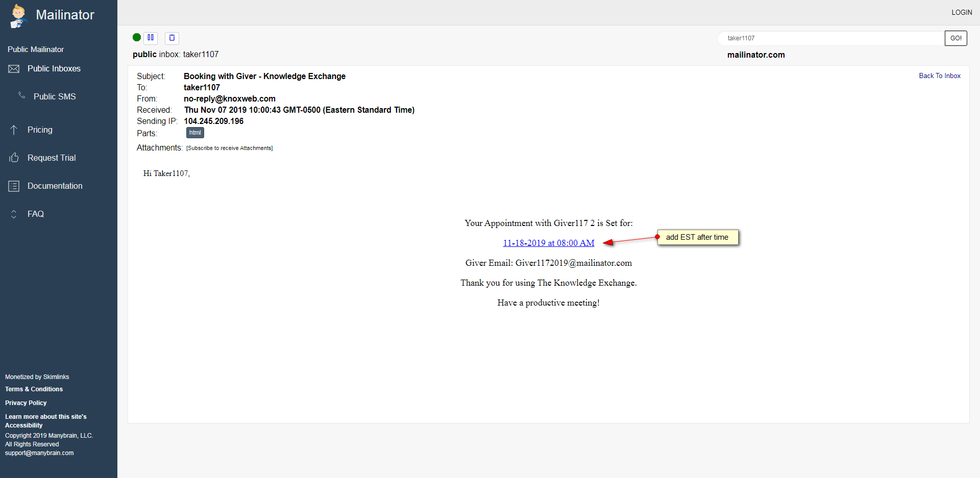Open Public Inboxes in the sidebar

point(54,69)
